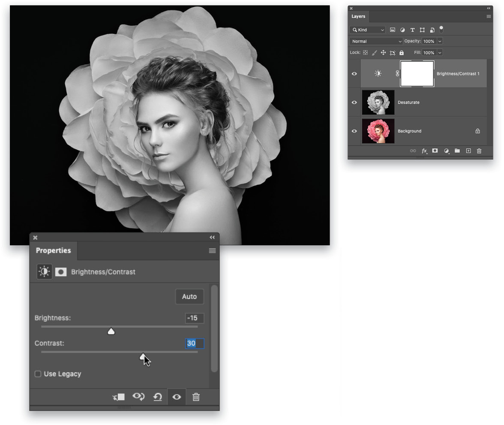
Task: Click the Auto button in Properties
Action: point(189,296)
